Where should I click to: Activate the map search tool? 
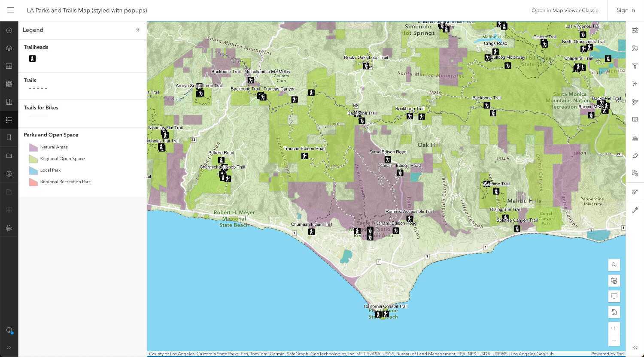614,265
